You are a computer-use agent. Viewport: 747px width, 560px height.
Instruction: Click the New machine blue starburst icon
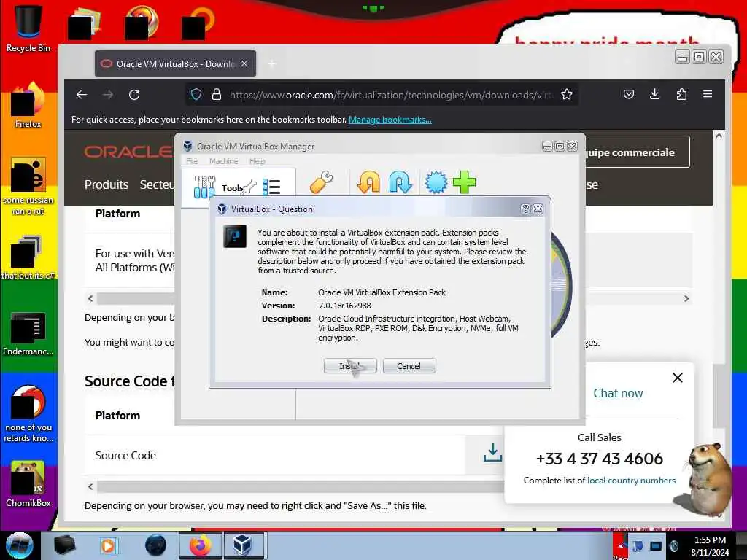coord(436,182)
